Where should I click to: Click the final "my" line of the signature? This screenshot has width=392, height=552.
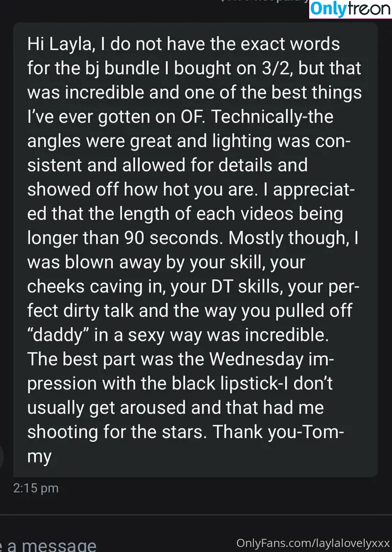click(39, 457)
